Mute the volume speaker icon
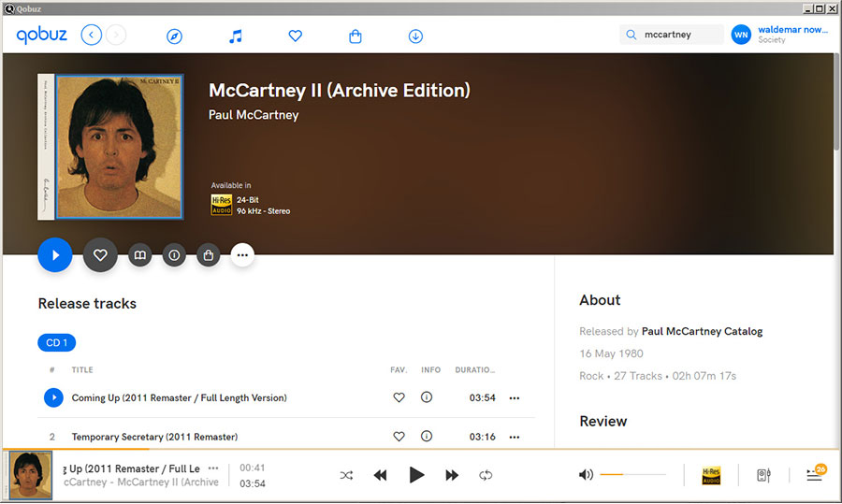 [586, 474]
